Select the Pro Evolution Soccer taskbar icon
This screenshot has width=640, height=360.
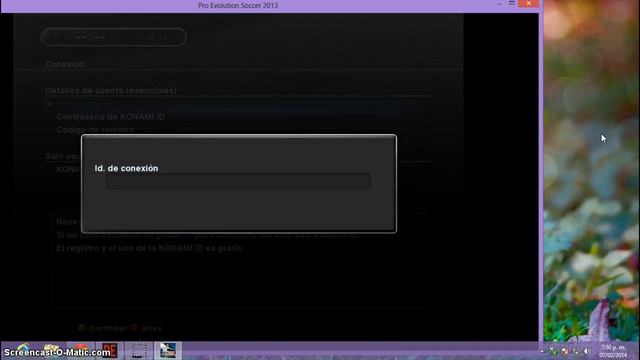pyautogui.click(x=168, y=351)
